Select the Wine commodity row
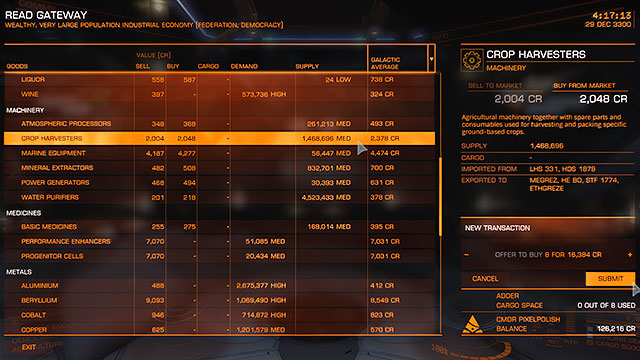 point(220,94)
